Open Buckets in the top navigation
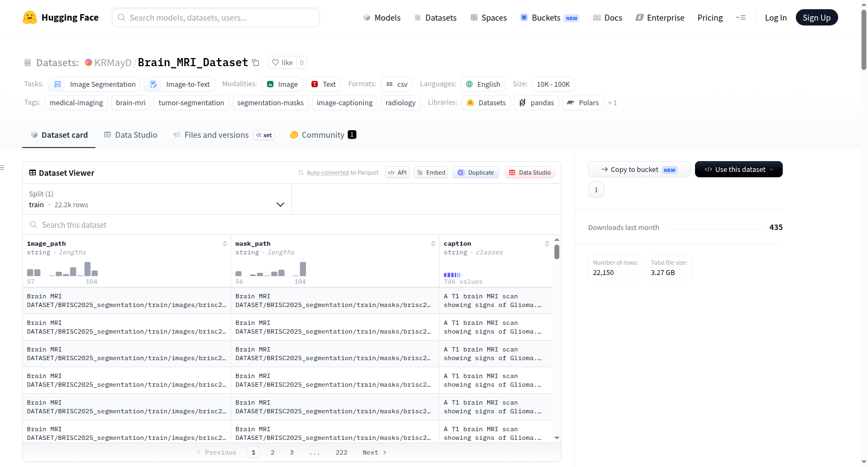Screen dimensions: 868x467 pyautogui.click(x=550, y=17)
